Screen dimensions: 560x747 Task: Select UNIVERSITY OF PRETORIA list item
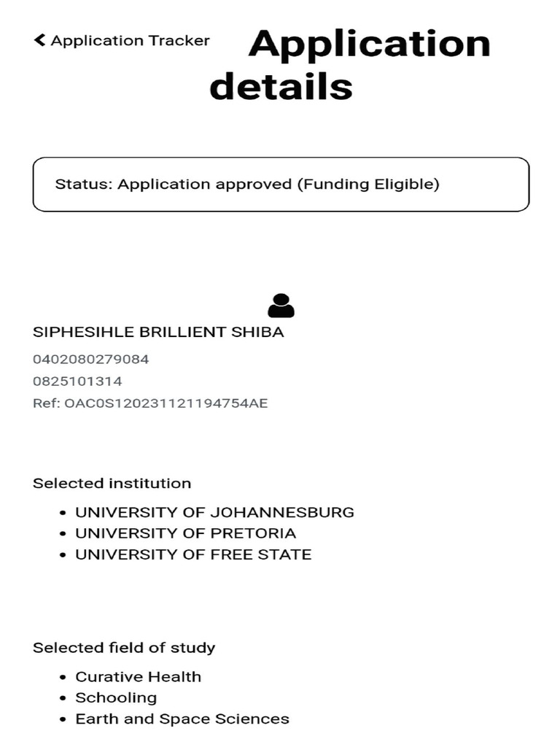186,533
